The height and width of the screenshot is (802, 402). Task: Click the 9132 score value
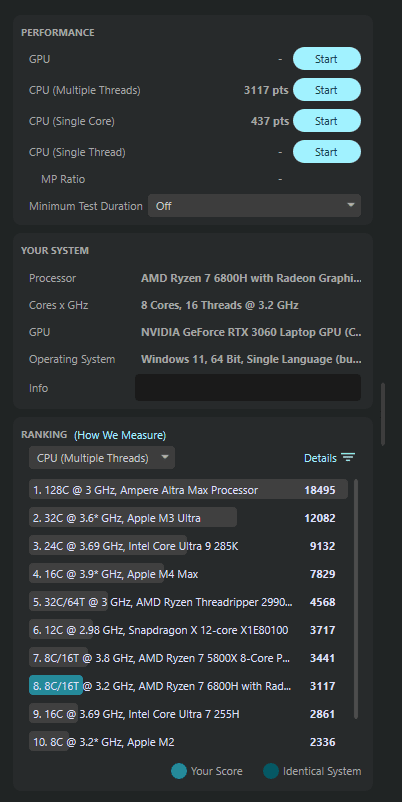tap(323, 546)
